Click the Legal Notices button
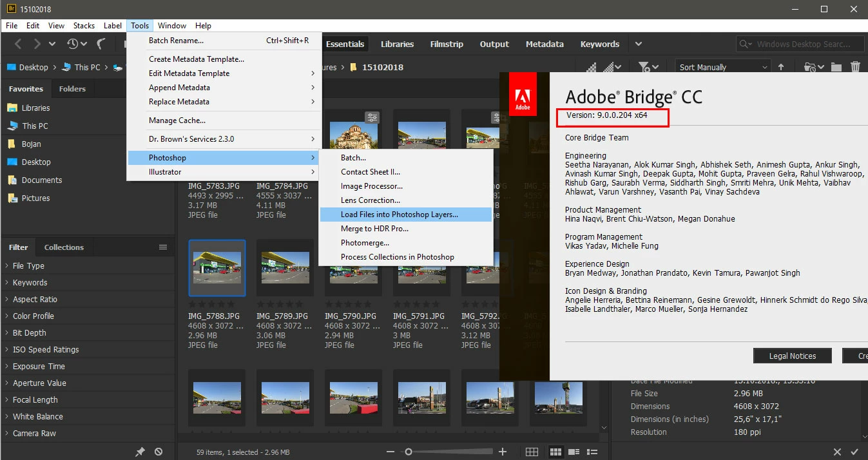The image size is (868, 460). click(x=793, y=356)
